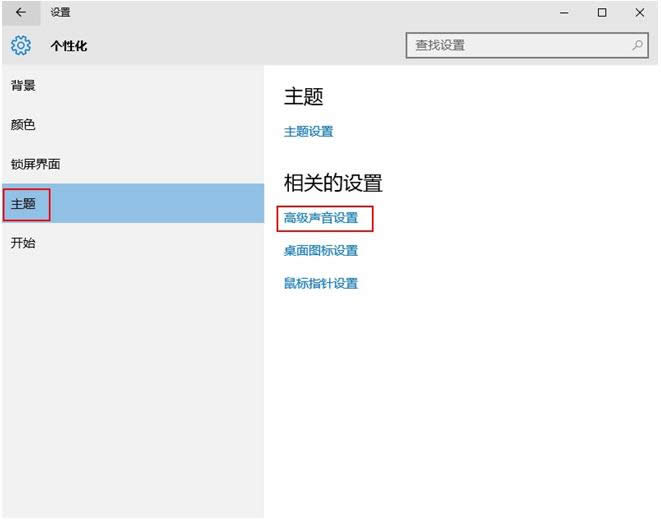Go back with the arrow button
This screenshot has width=661, height=522.
21,13
